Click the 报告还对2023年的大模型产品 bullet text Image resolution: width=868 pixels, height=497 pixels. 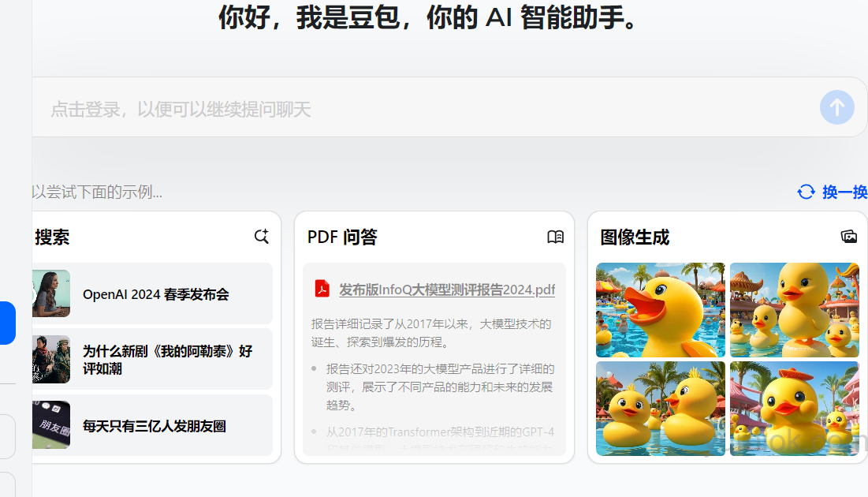pos(440,387)
